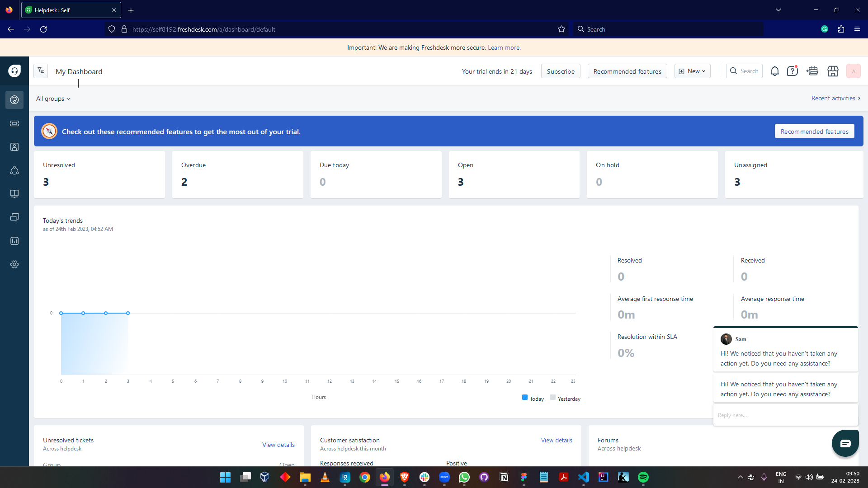Toggle the Yesterday legend series
Screen dimensions: 868x488
pyautogui.click(x=565, y=399)
